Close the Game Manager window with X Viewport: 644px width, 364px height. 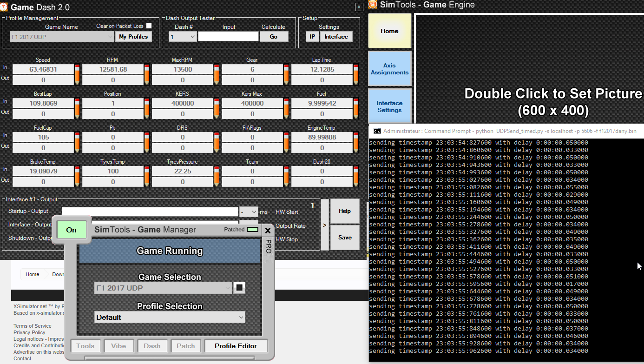267,230
